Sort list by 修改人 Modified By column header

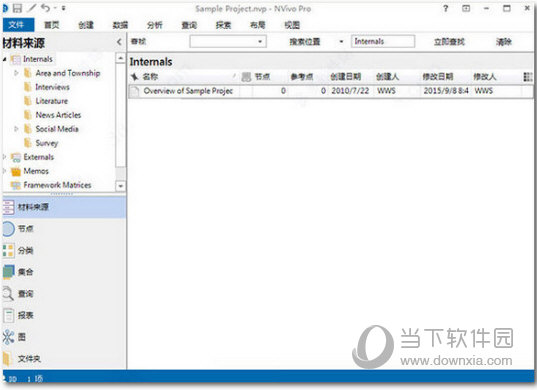point(484,77)
